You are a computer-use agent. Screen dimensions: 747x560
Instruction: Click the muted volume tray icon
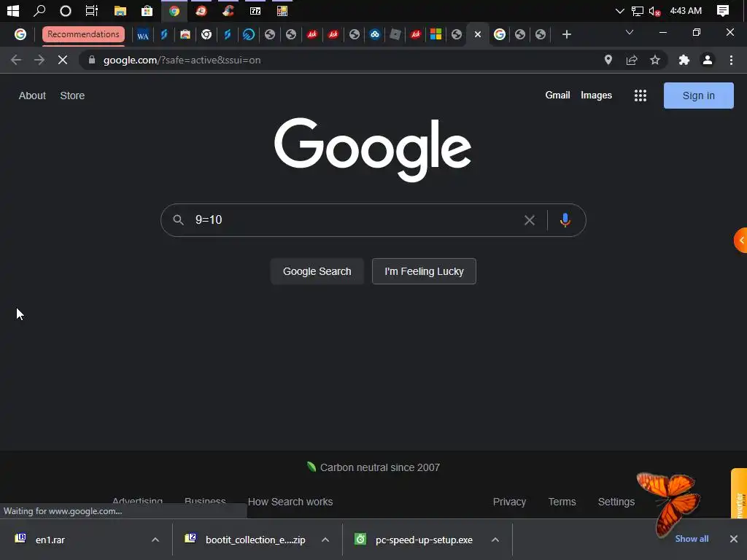[654, 10]
